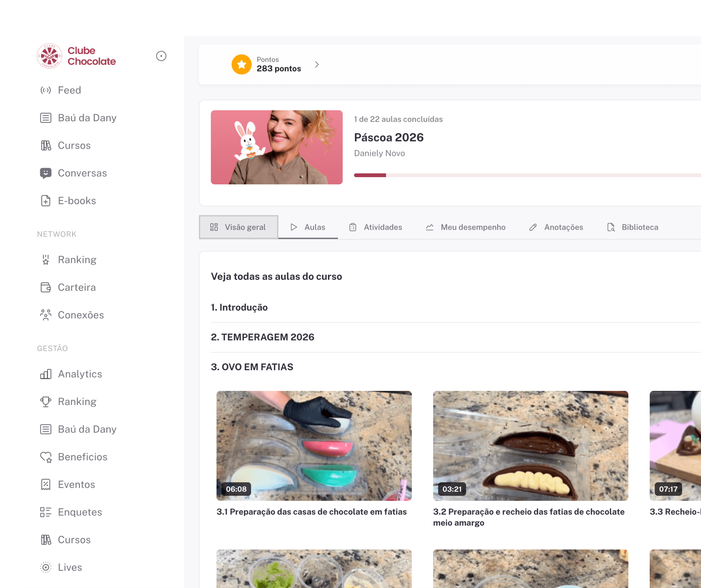Open the Lives broadcast icon
The image size is (701, 588).
coord(46,567)
